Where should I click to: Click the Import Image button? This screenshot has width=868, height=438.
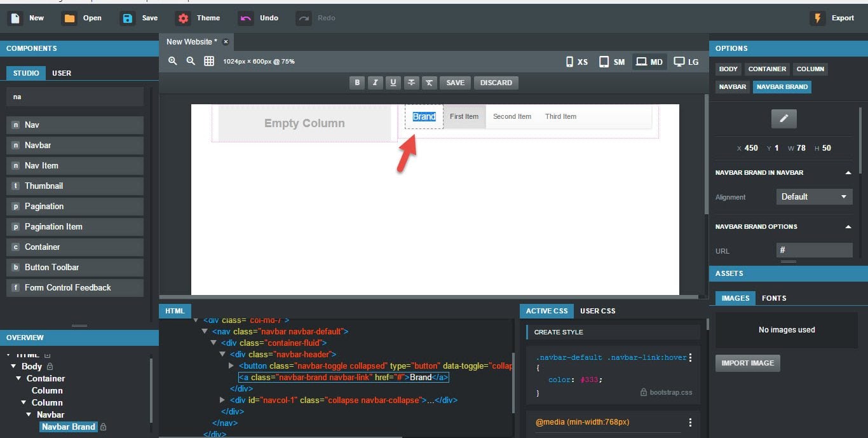(x=748, y=363)
